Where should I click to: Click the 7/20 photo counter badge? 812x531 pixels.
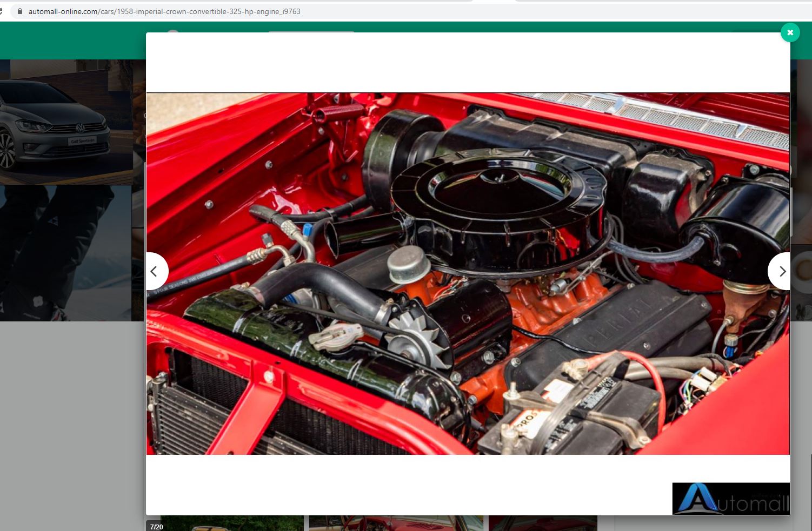156,527
